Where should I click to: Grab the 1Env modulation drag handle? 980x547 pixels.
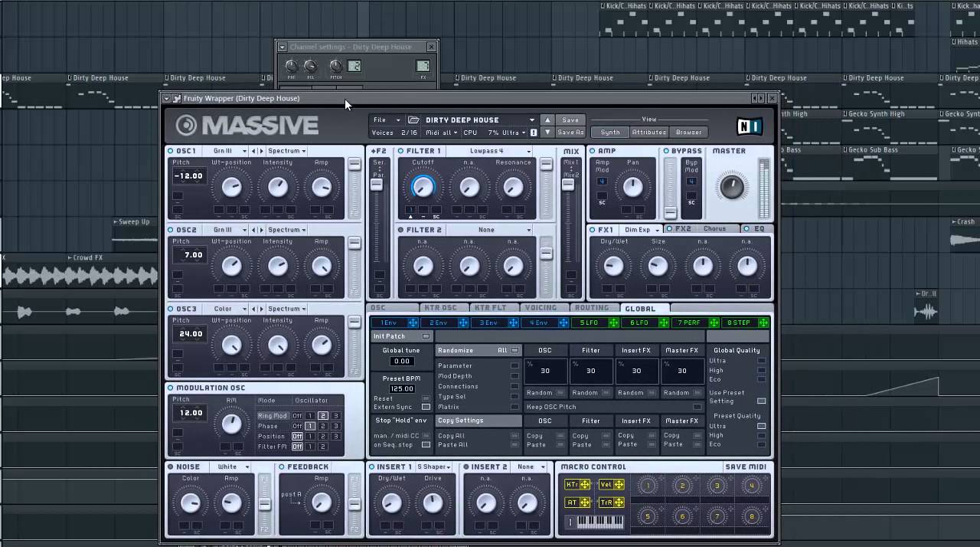click(x=413, y=323)
